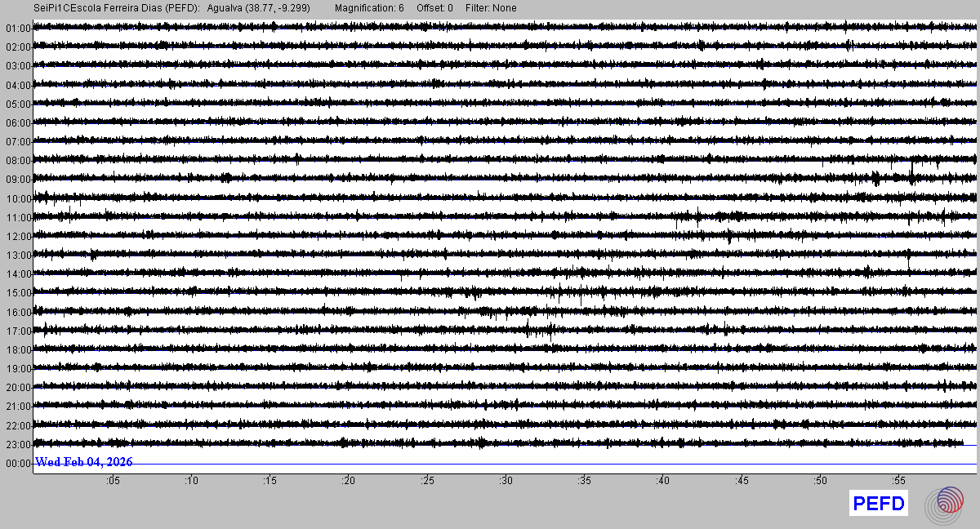Select the 12:00 hour row label
The height and width of the screenshot is (529, 980).
(17, 237)
